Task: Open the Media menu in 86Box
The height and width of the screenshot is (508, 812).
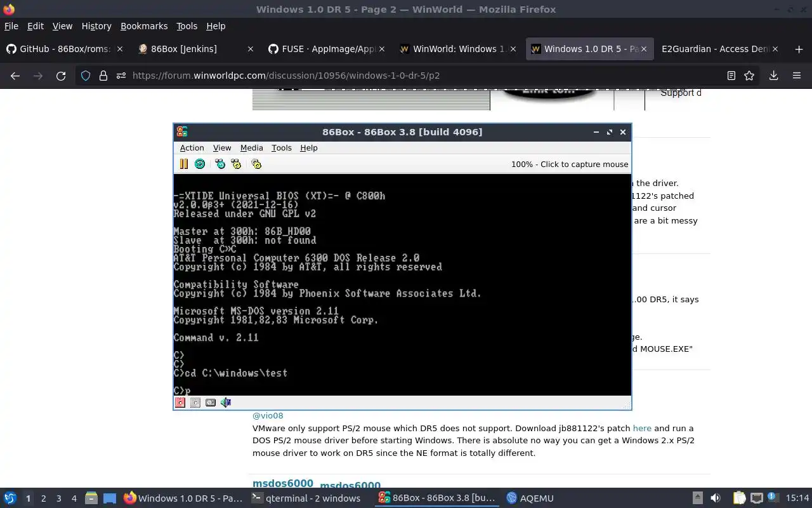Action: tap(251, 147)
